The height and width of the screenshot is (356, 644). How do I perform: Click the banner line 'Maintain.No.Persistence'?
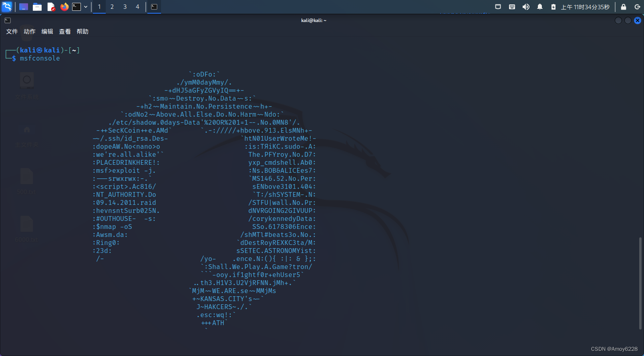click(206, 107)
